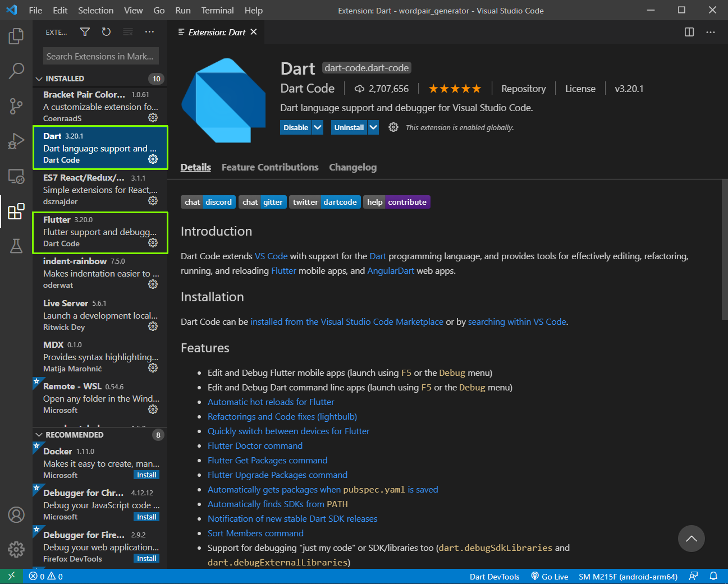The image size is (728, 584).
Task: Click Go Live in status bar
Action: (550, 576)
